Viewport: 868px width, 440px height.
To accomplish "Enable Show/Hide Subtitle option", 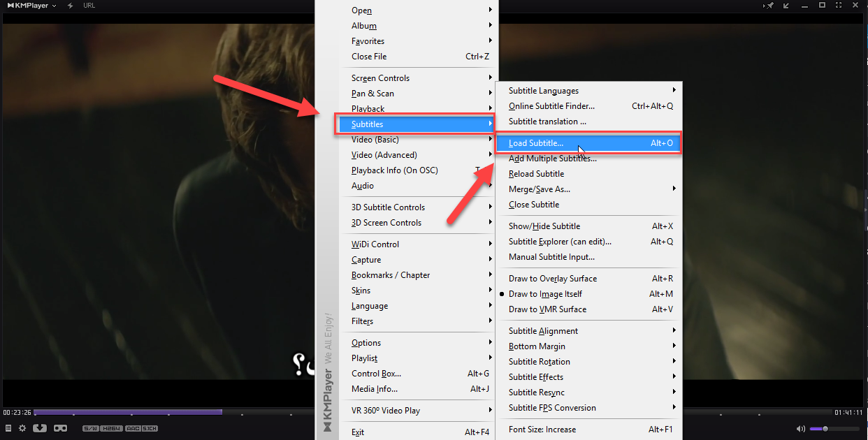I will click(543, 226).
